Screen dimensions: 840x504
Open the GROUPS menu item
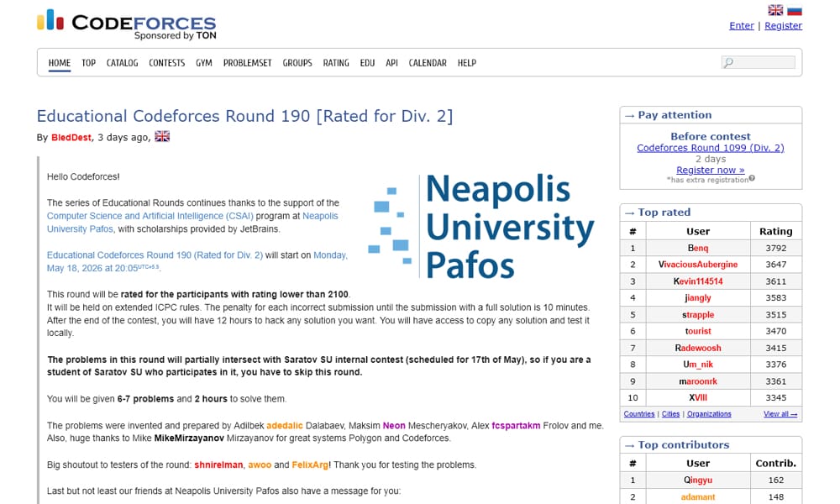click(297, 63)
